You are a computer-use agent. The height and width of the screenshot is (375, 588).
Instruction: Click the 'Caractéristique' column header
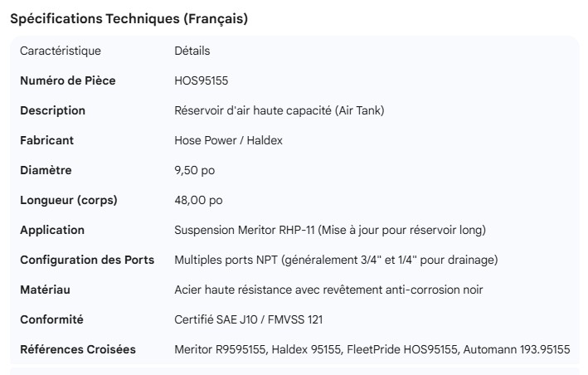(x=61, y=51)
